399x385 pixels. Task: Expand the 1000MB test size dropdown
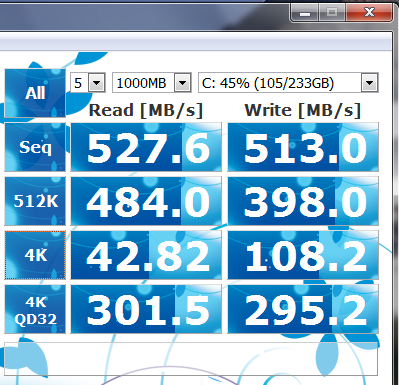coord(152,83)
